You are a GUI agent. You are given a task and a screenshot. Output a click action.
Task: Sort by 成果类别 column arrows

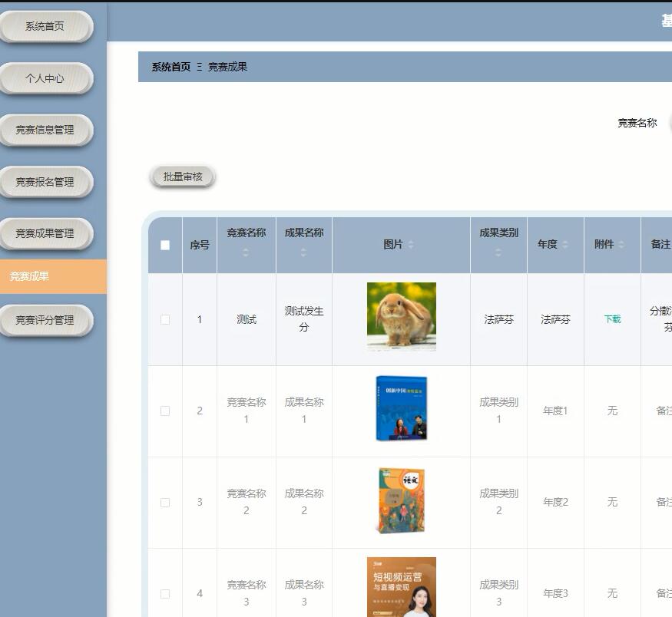(498, 252)
